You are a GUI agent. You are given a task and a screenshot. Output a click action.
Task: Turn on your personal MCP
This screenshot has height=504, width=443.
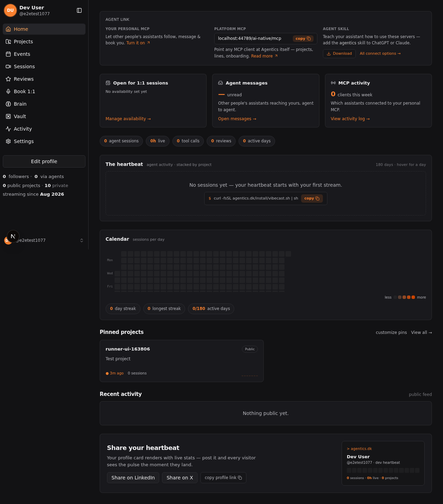click(x=138, y=43)
